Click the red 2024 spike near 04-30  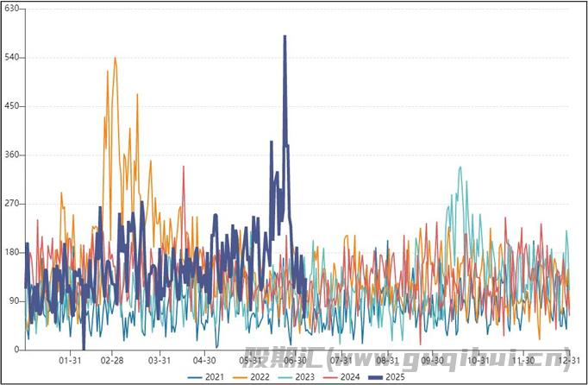click(x=184, y=167)
